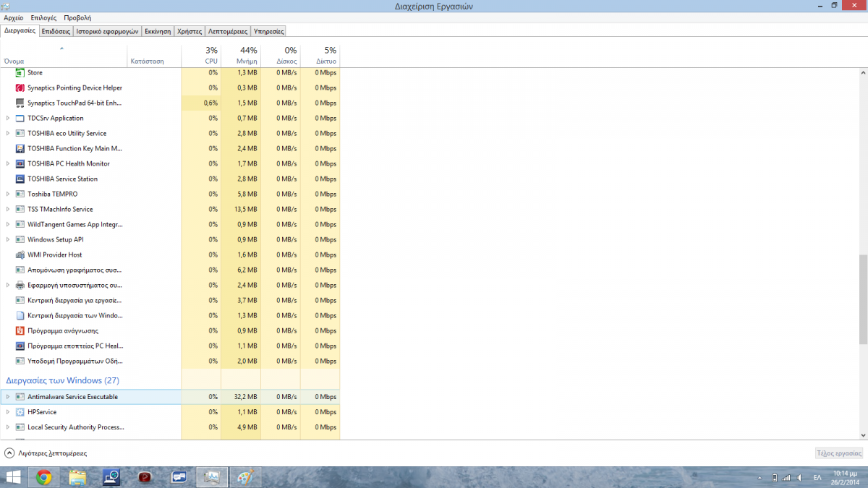The height and width of the screenshot is (488, 868).
Task: Click the WildTangent Games App icon
Action: tap(20, 224)
